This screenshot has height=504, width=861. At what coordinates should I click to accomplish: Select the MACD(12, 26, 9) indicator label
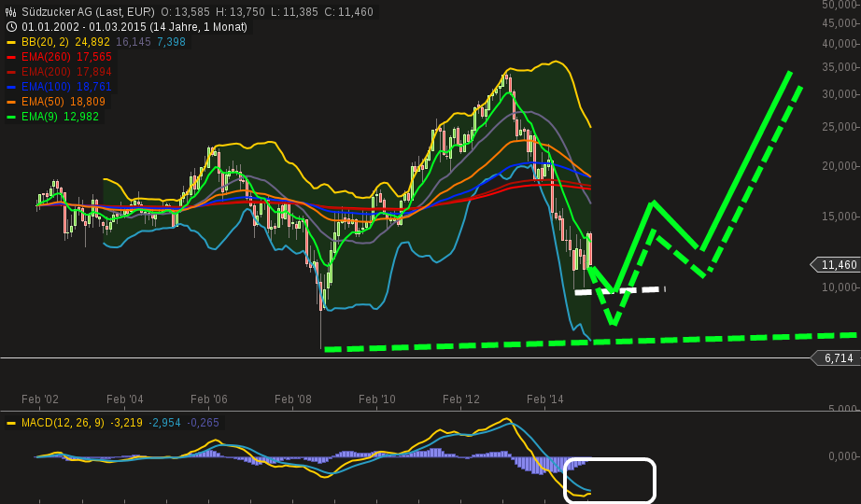pos(63,423)
